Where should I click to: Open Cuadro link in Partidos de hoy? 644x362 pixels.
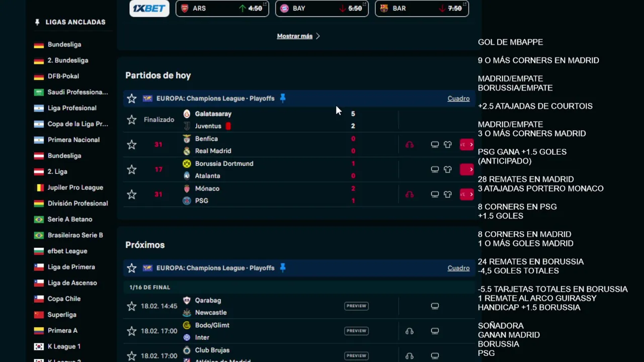[x=458, y=99]
